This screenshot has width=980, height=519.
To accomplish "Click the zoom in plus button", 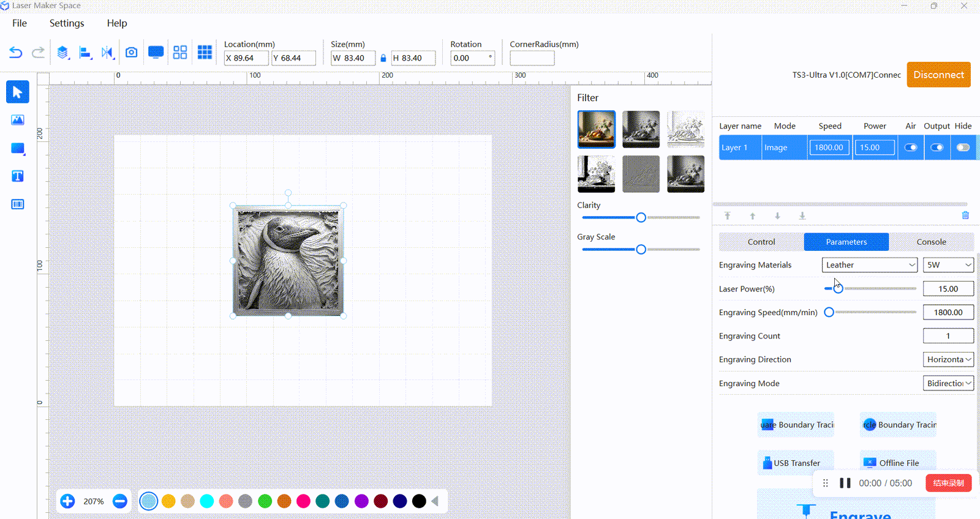I will 68,501.
